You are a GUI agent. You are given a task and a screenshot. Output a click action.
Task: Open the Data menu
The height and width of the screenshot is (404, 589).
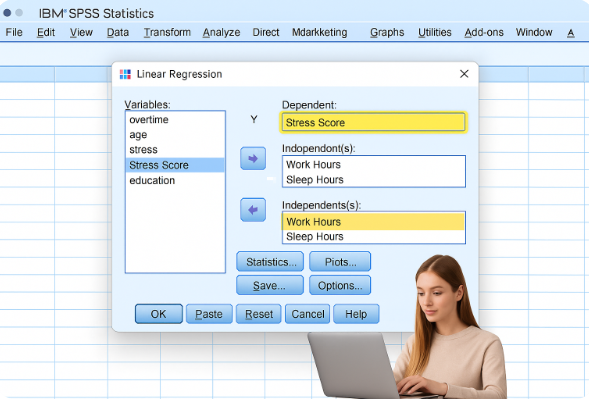coord(118,32)
